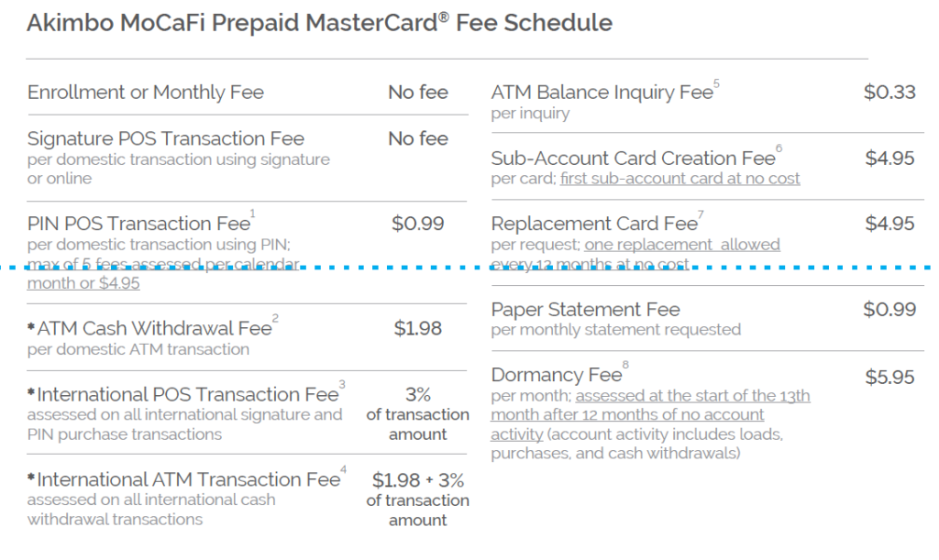939x560 pixels.
Task: Select International POS Transaction Fee heading
Action: point(186,393)
